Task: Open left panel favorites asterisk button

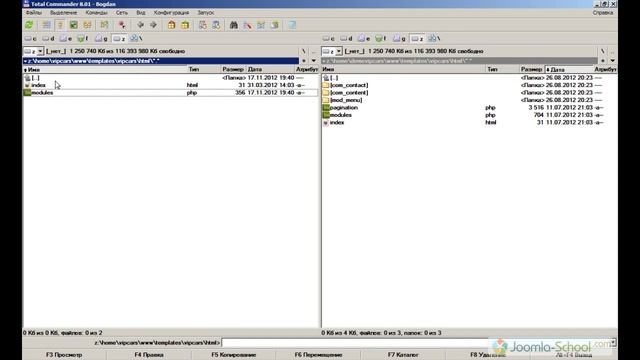Action: pyautogui.click(x=304, y=61)
